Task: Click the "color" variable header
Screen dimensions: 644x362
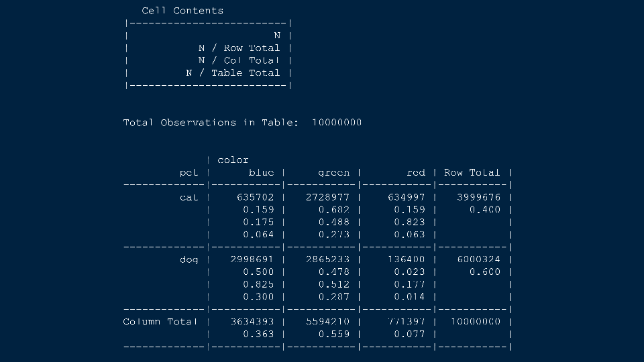Action: pyautogui.click(x=233, y=160)
